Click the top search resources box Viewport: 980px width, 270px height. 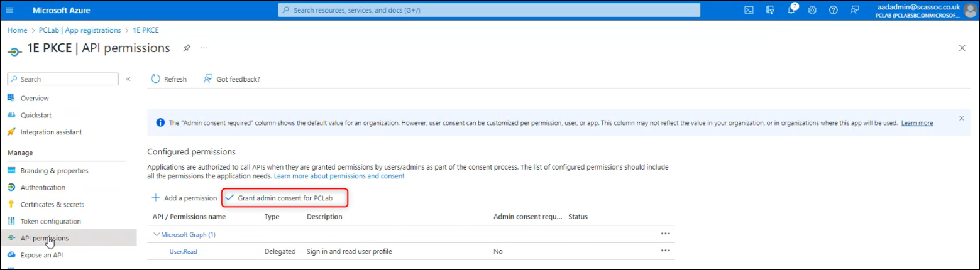(x=489, y=10)
